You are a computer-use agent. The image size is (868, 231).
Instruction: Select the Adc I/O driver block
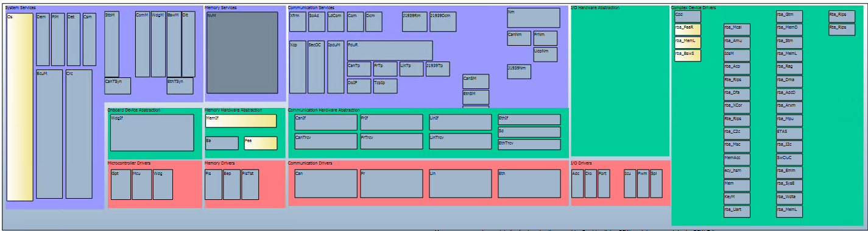coord(577,183)
